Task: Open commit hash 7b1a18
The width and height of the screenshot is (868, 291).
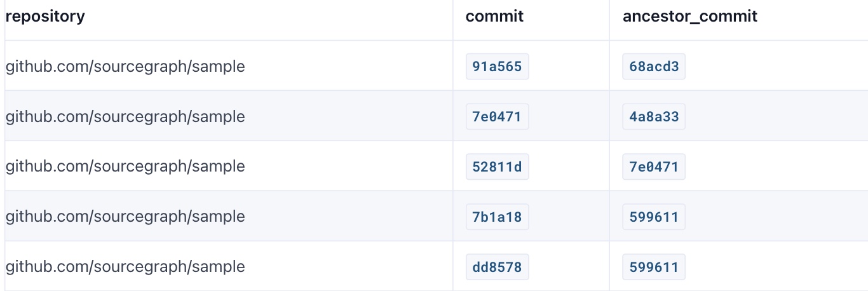Action: click(497, 217)
